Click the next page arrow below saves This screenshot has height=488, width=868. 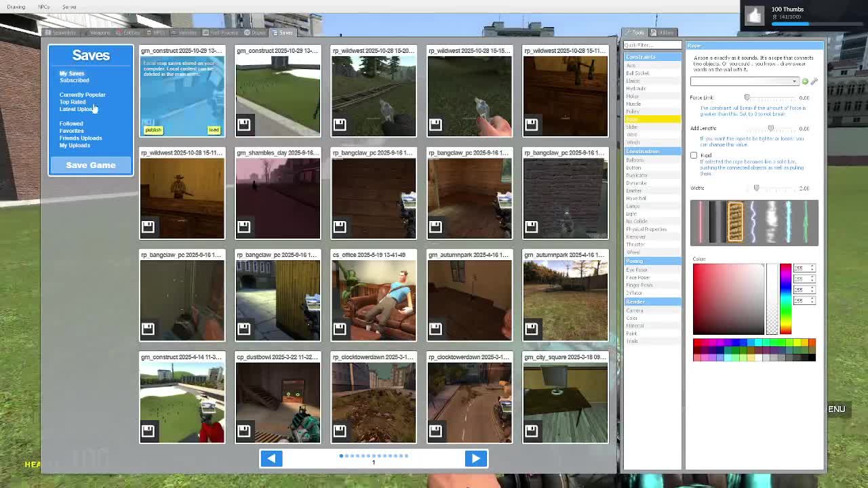pos(475,458)
